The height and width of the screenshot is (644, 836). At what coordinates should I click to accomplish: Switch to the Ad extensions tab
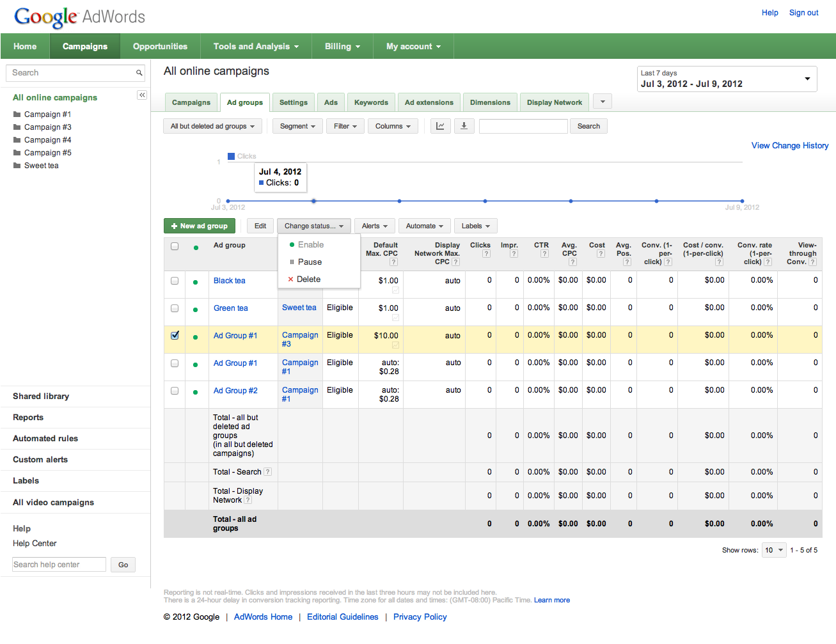429,102
